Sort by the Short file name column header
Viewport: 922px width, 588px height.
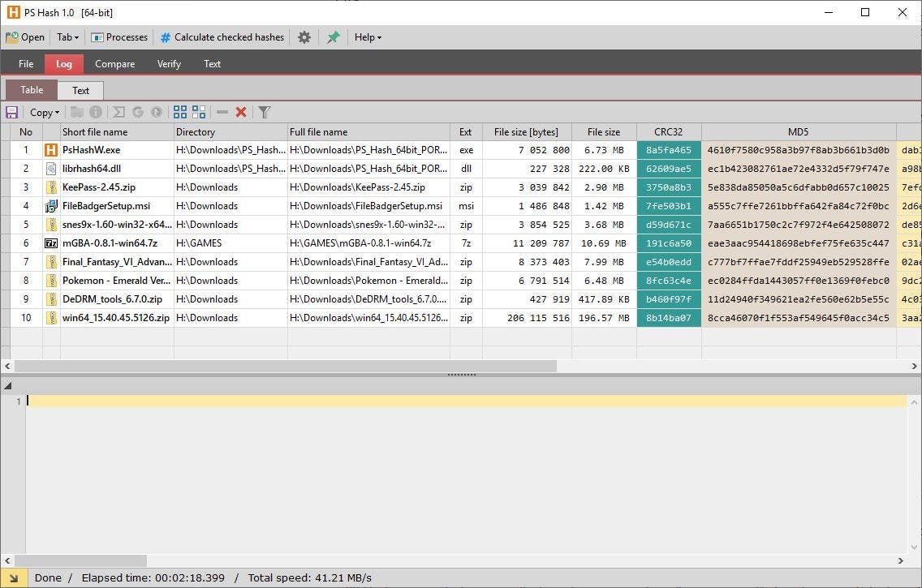(117, 132)
